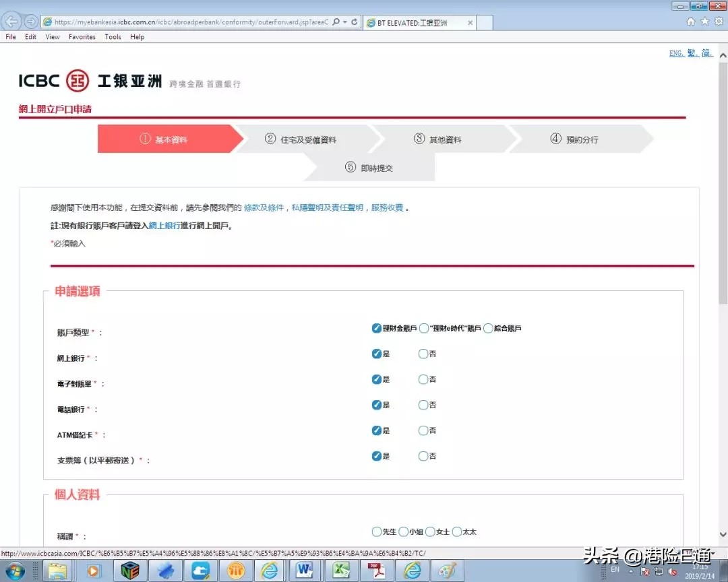Click the Windows Start orb
This screenshot has height=582, width=728.
point(16,570)
